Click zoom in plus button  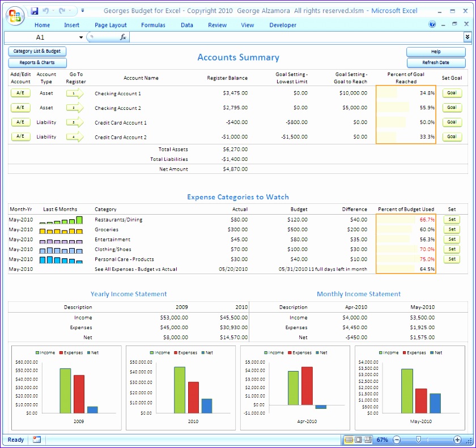(457, 440)
